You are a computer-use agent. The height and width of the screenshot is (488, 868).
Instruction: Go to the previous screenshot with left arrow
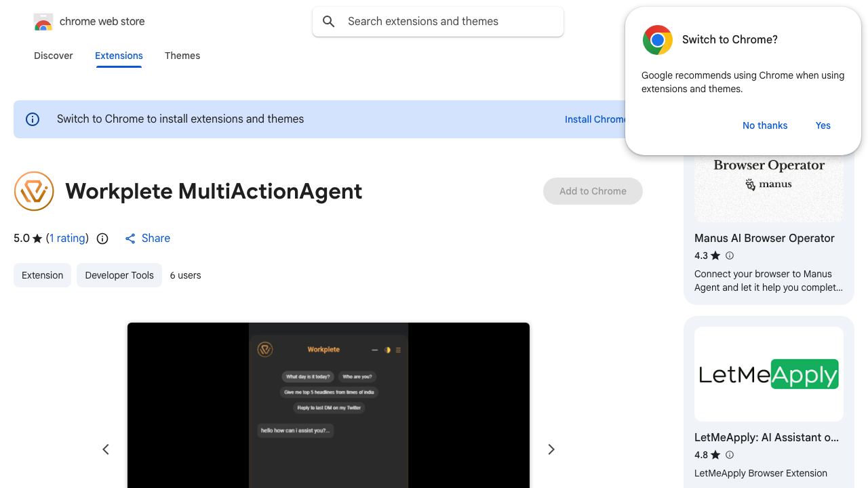[106, 449]
